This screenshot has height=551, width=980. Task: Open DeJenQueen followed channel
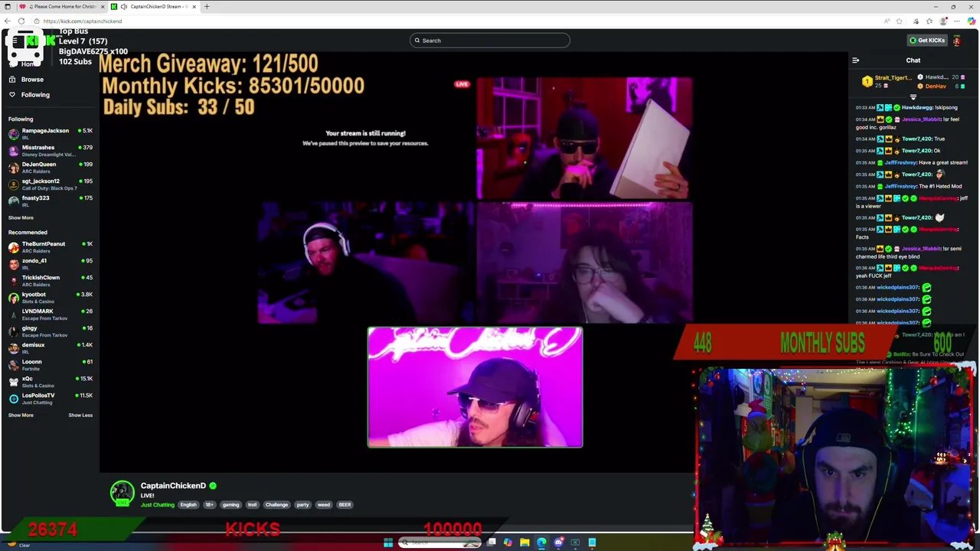tap(50, 168)
